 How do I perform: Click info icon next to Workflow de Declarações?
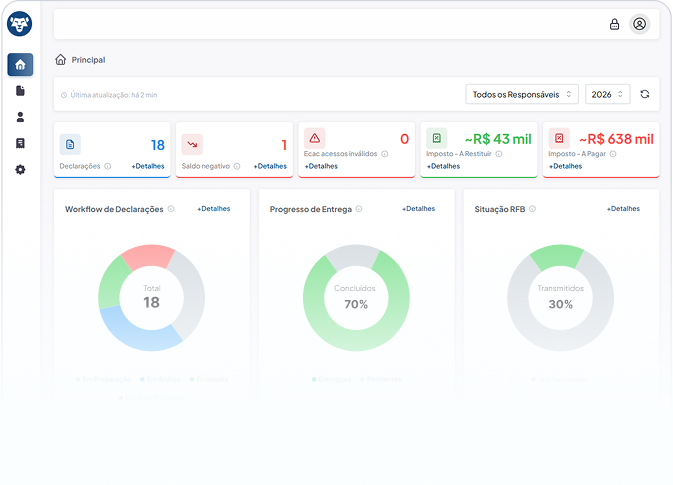pos(171,209)
